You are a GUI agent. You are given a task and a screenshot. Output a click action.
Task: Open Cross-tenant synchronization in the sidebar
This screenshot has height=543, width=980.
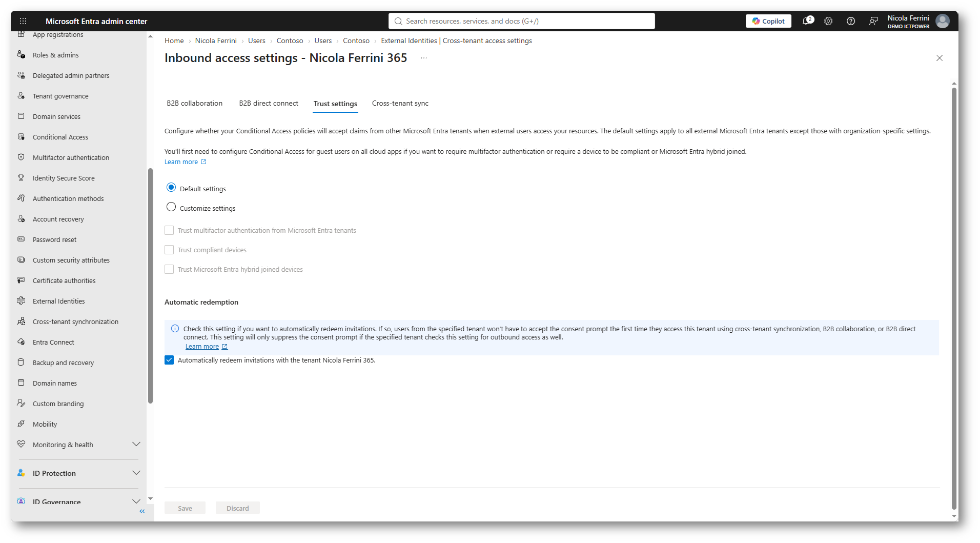coord(75,321)
